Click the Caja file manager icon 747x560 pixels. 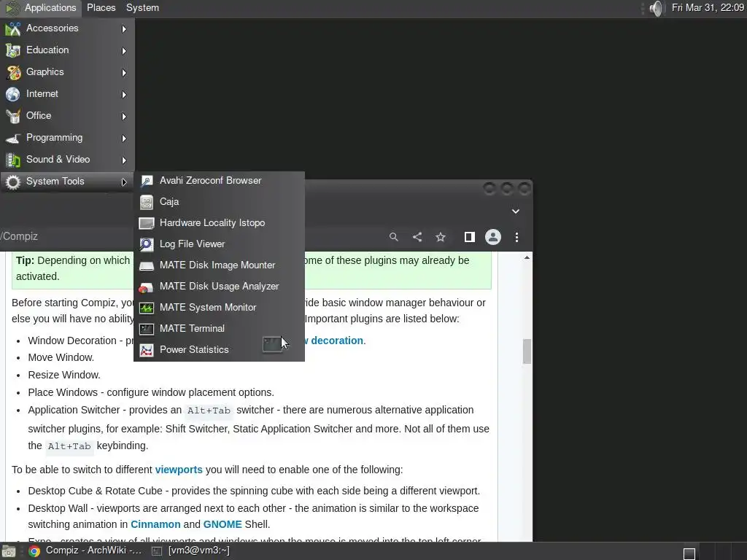pos(147,203)
